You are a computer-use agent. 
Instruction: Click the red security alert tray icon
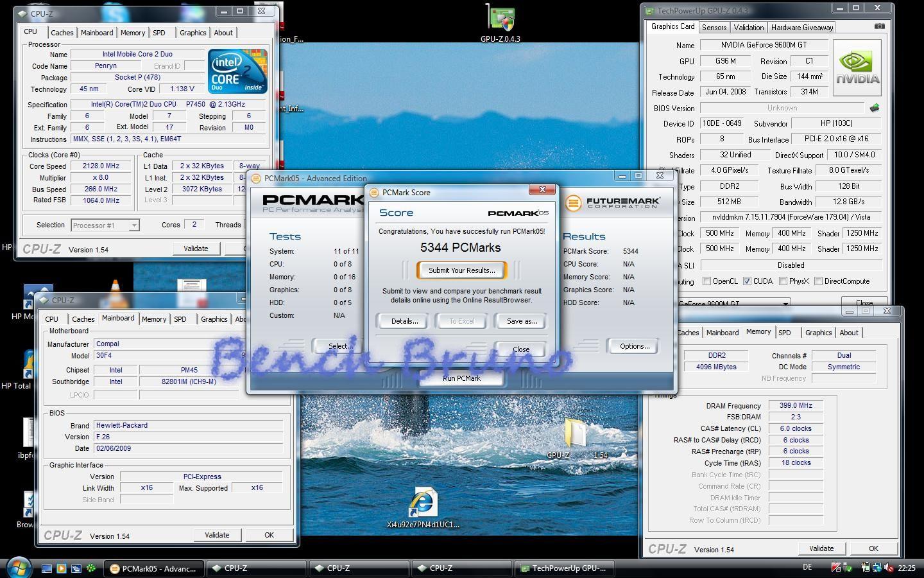point(835,568)
